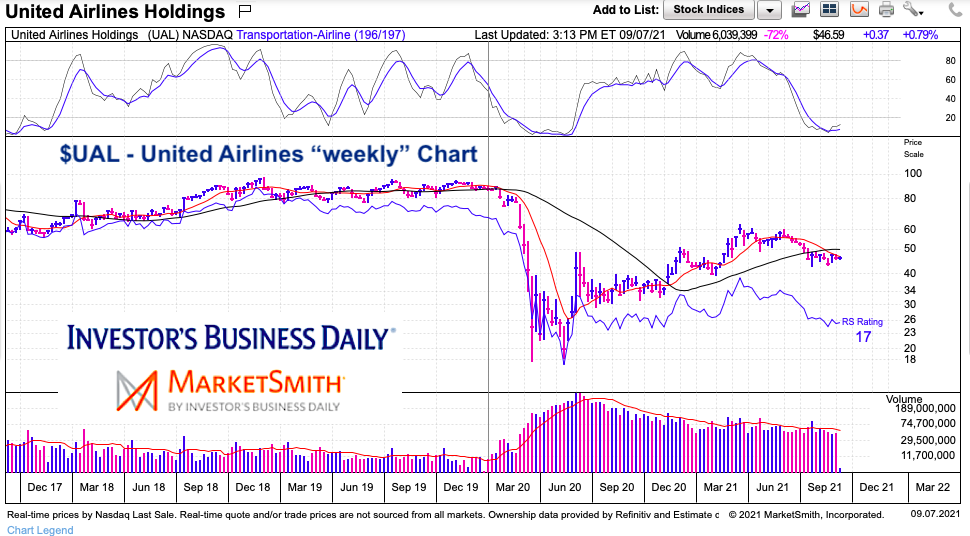The height and width of the screenshot is (536, 970).
Task: Click the Mar 20 date axis label
Action: point(513,487)
